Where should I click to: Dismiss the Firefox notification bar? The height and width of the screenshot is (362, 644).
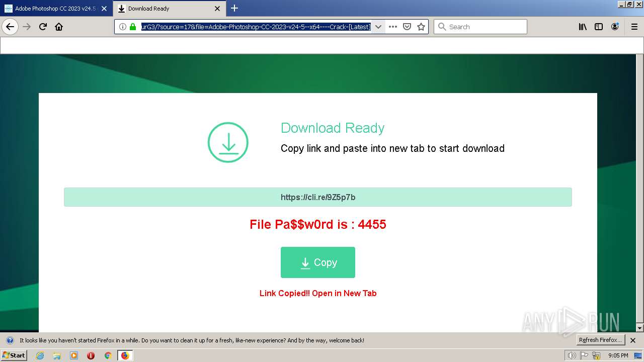[633, 340]
